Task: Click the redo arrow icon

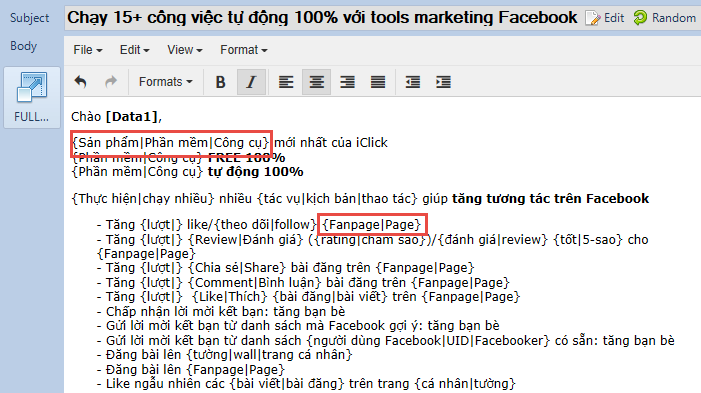Action: click(111, 82)
